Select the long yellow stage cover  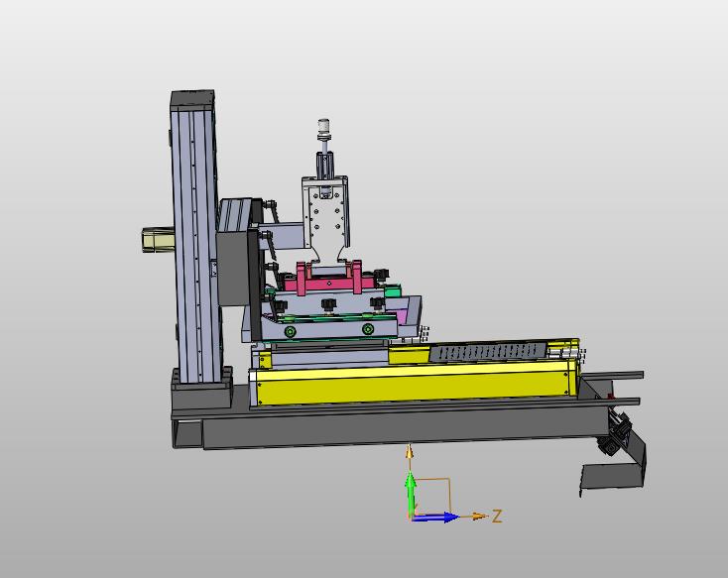(415, 383)
